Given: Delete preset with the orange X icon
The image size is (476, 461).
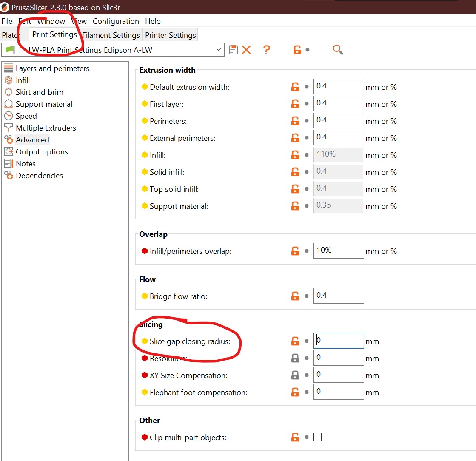Looking at the screenshot, I should (246, 50).
